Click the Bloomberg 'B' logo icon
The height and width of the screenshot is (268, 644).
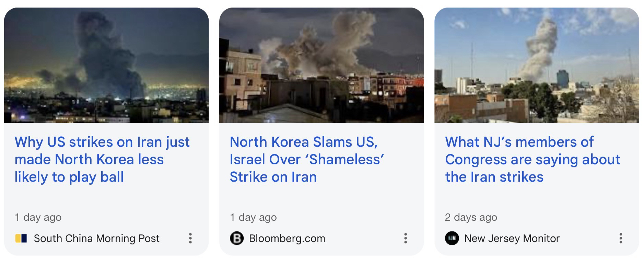(236, 238)
